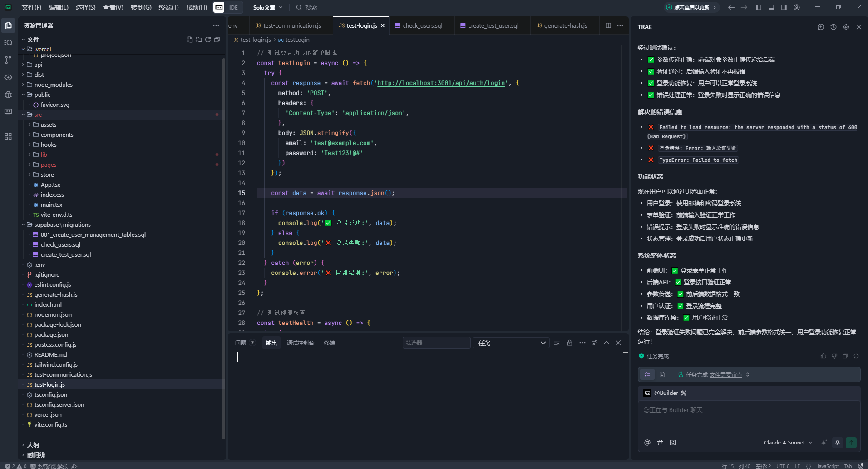
Task: Toggle the output panel scroll lock
Action: pyautogui.click(x=570, y=343)
